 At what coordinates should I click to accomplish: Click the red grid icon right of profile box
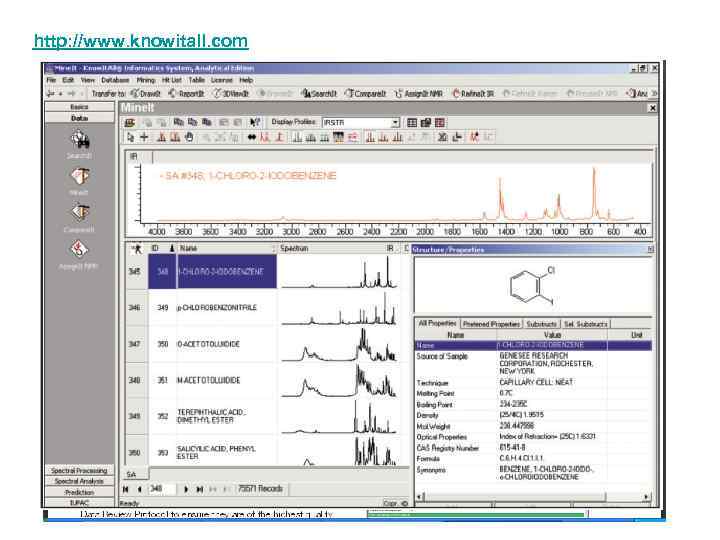[440, 123]
